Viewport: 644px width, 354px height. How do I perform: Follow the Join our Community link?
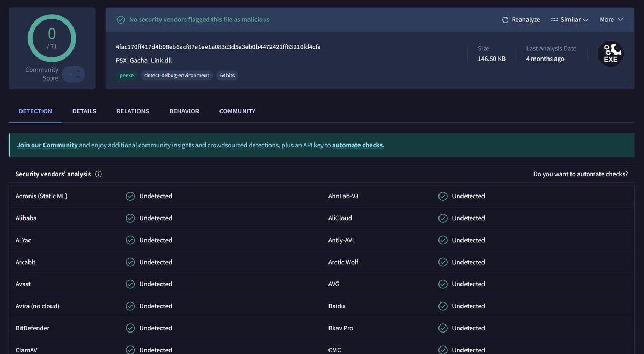point(47,145)
